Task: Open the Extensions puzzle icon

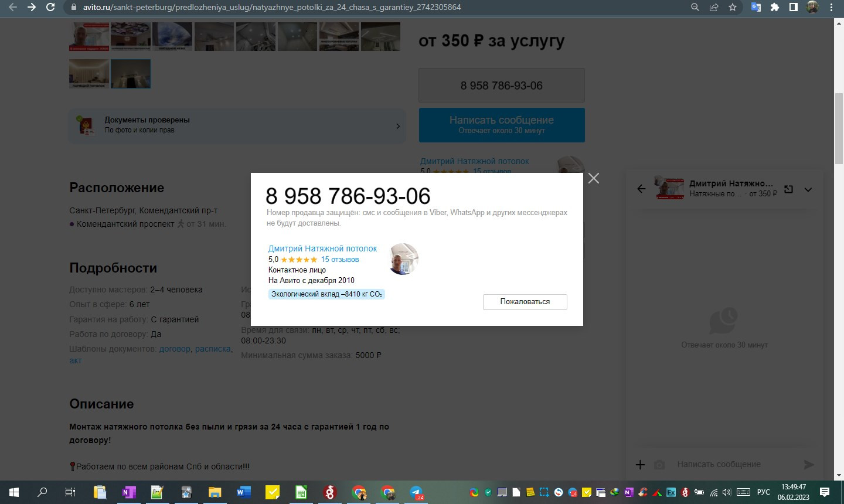Action: [x=775, y=7]
